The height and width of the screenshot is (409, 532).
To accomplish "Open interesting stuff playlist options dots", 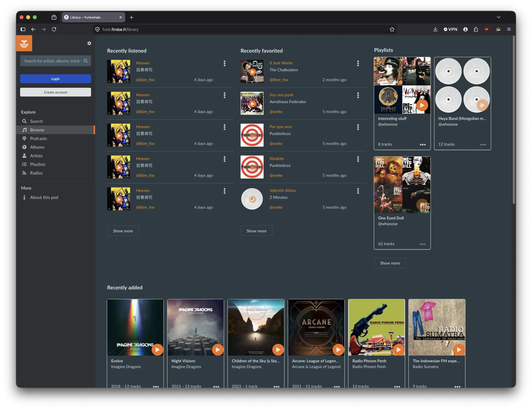I will click(x=423, y=145).
